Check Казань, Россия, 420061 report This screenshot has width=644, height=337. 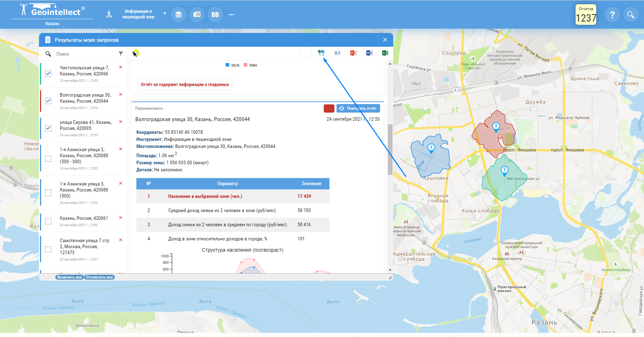[x=48, y=221]
